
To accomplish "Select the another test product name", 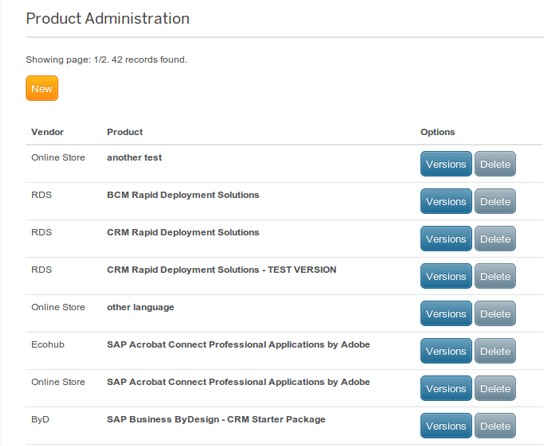I will pos(134,158).
